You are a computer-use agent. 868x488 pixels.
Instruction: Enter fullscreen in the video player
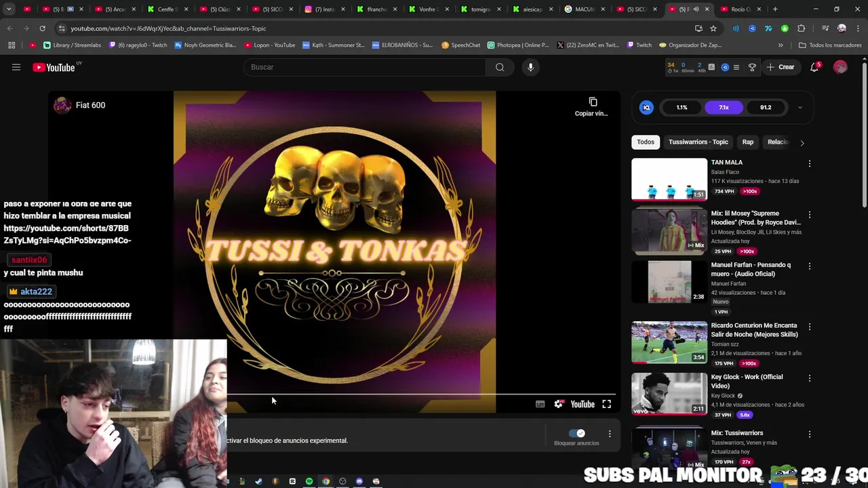[x=607, y=404]
